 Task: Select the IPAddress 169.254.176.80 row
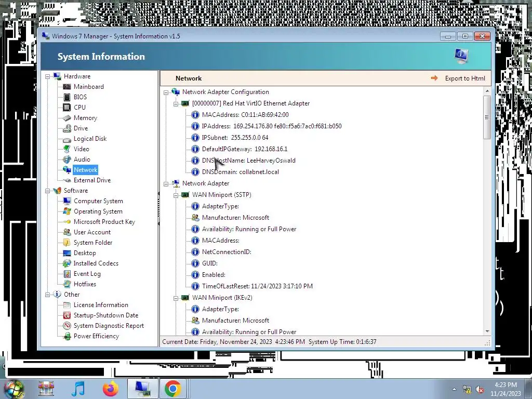point(271,126)
